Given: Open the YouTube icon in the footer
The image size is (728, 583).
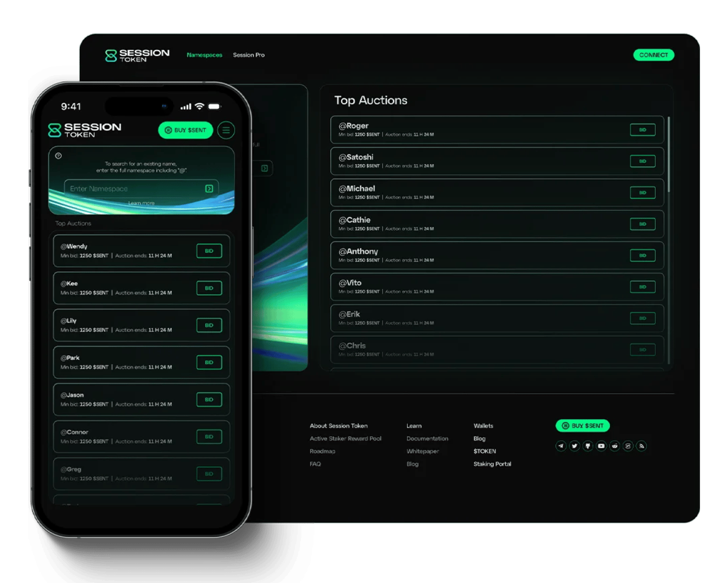Looking at the screenshot, I should (601, 446).
